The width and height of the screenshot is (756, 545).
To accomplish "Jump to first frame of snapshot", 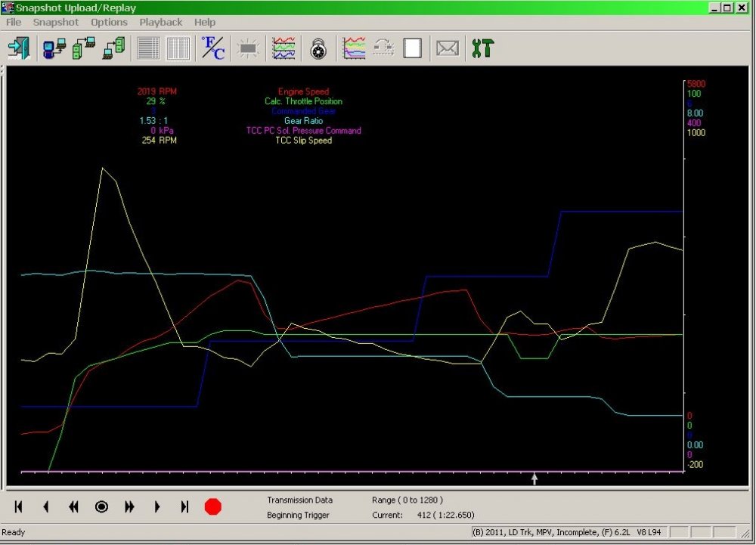I will 18,507.
